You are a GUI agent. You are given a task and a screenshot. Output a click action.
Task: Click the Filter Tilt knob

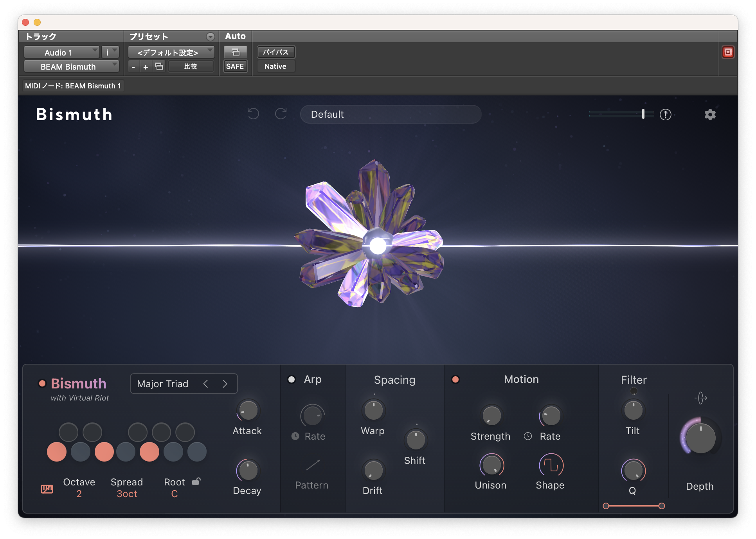coord(633,410)
